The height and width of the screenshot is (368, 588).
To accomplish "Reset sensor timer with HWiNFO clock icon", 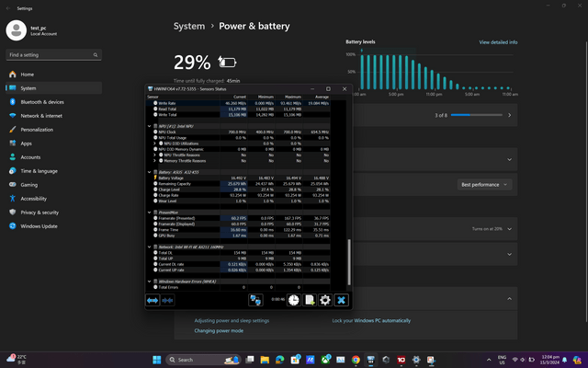I will (x=294, y=300).
